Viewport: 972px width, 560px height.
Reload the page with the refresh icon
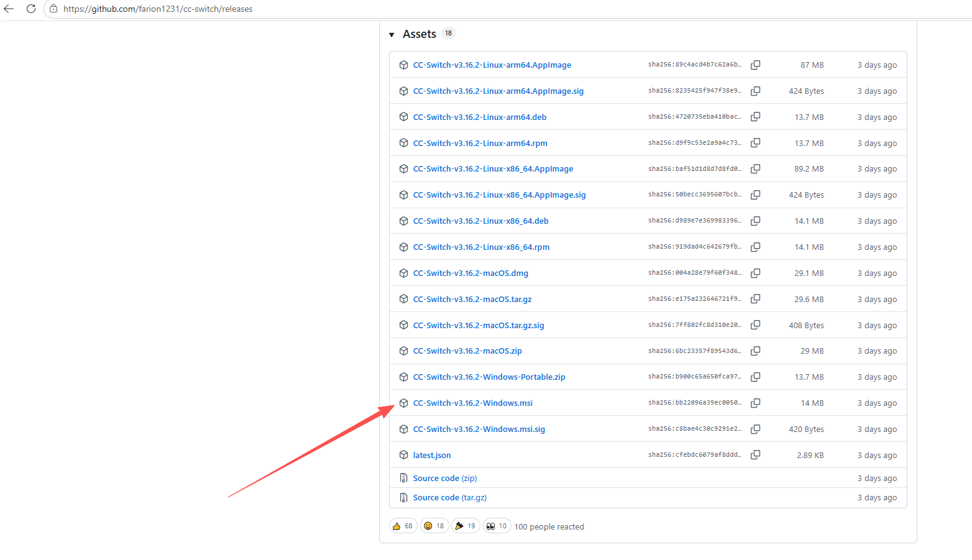pyautogui.click(x=31, y=9)
